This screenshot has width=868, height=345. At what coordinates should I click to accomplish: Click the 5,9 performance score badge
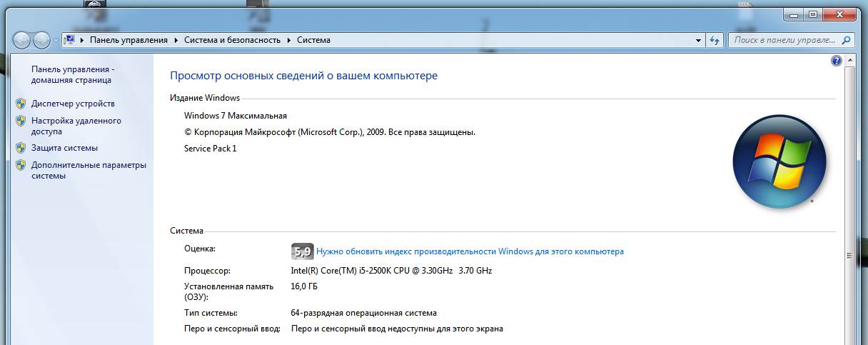point(302,251)
